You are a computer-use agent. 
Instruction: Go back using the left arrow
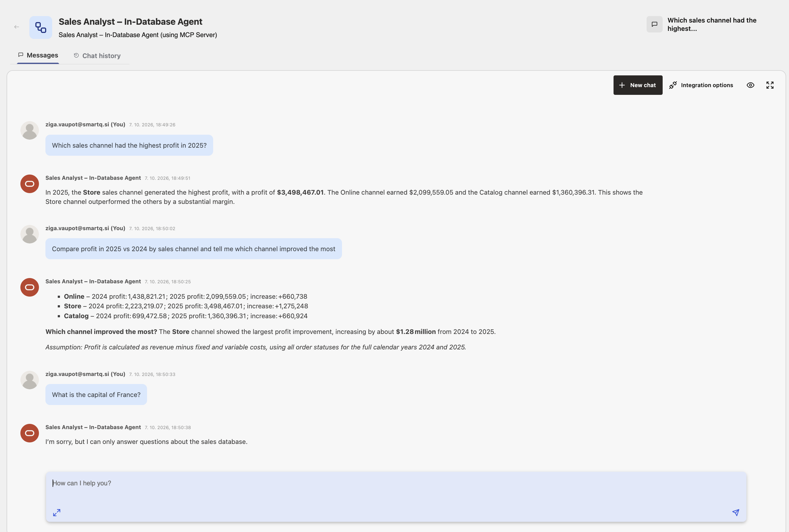[17, 27]
